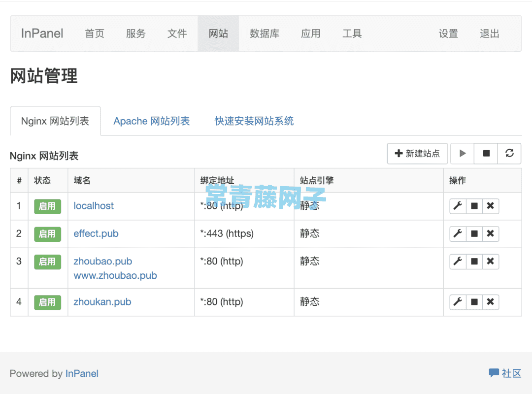The width and height of the screenshot is (532, 394).
Task: Open the www.zhoubao.pub domain entry
Action: click(x=115, y=275)
